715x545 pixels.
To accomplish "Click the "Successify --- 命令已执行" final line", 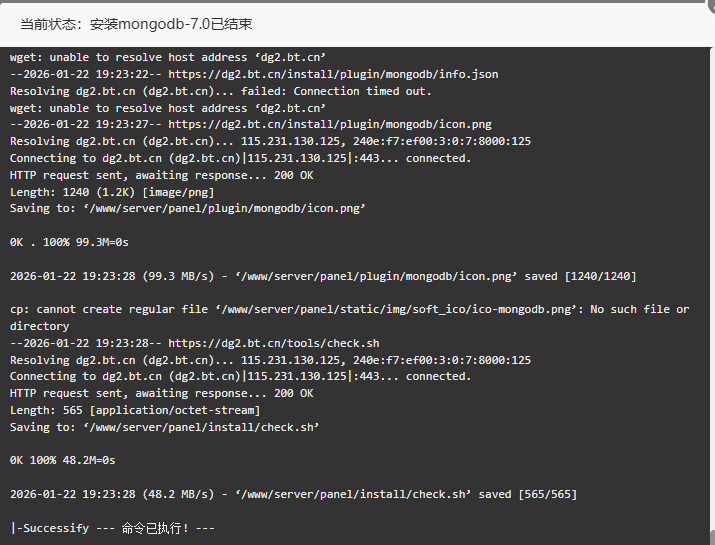I will click(112, 527).
